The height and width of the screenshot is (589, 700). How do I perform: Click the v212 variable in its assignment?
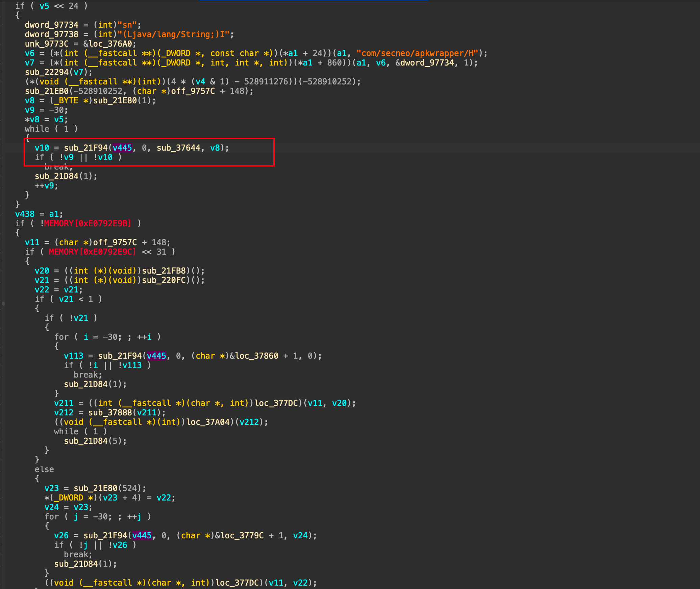(x=64, y=413)
